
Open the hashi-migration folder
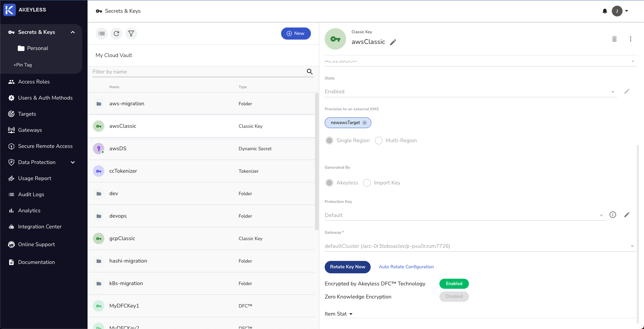(x=201, y=261)
